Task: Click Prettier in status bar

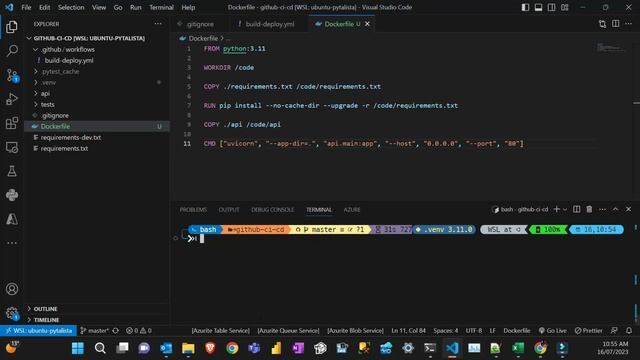Action: click(x=588, y=330)
